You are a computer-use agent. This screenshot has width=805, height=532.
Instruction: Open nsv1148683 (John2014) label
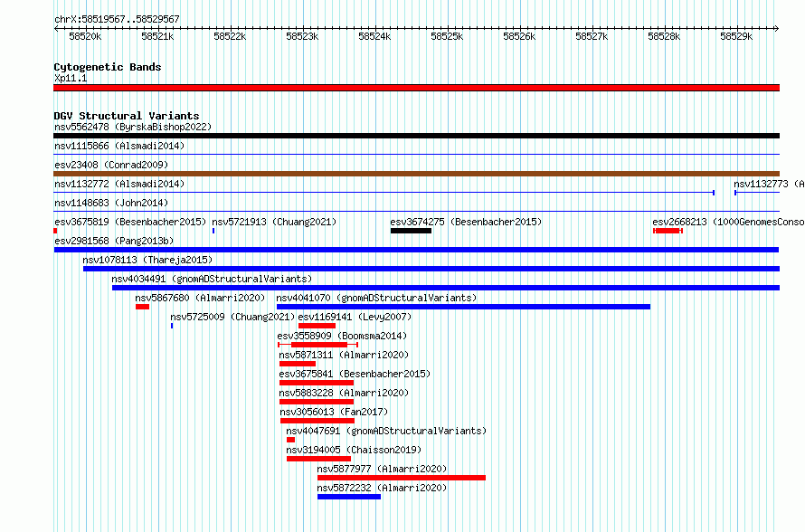tap(111, 203)
